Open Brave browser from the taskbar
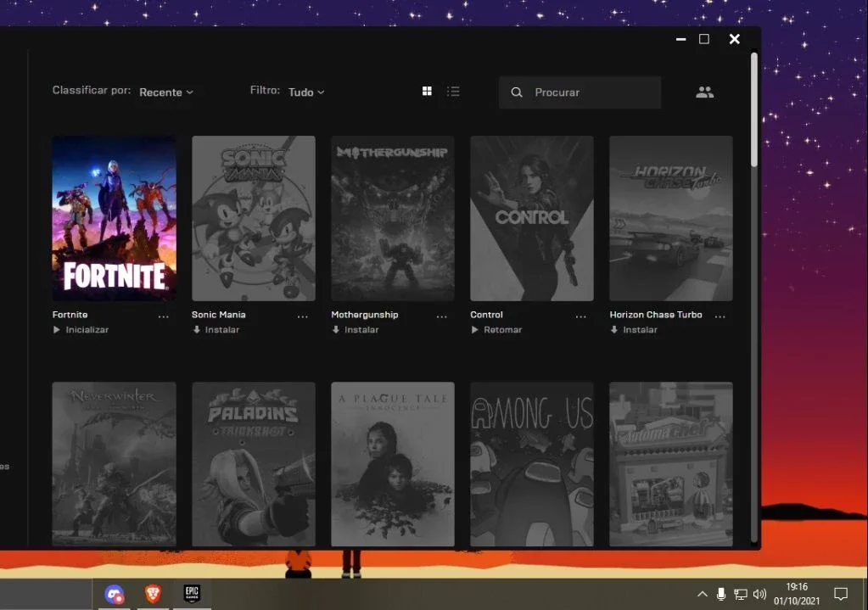868x610 pixels. 153,594
